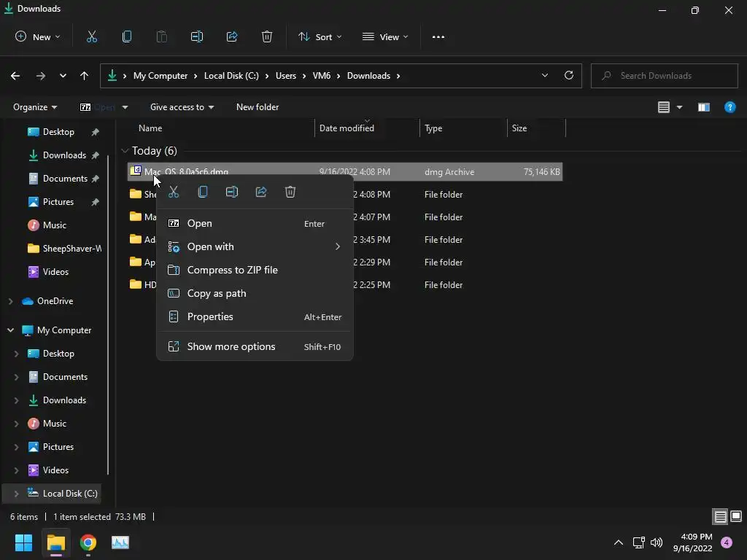Show hidden tray icons chevron
This screenshot has height=560, width=747.
619,542
